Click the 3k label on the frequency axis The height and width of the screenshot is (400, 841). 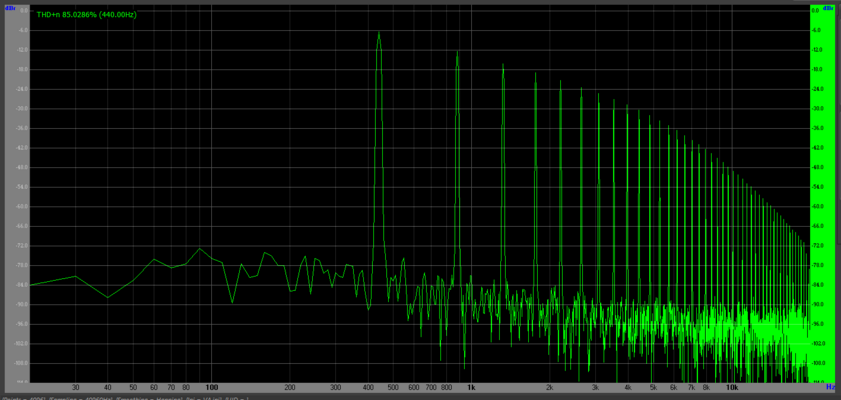[x=596, y=387]
